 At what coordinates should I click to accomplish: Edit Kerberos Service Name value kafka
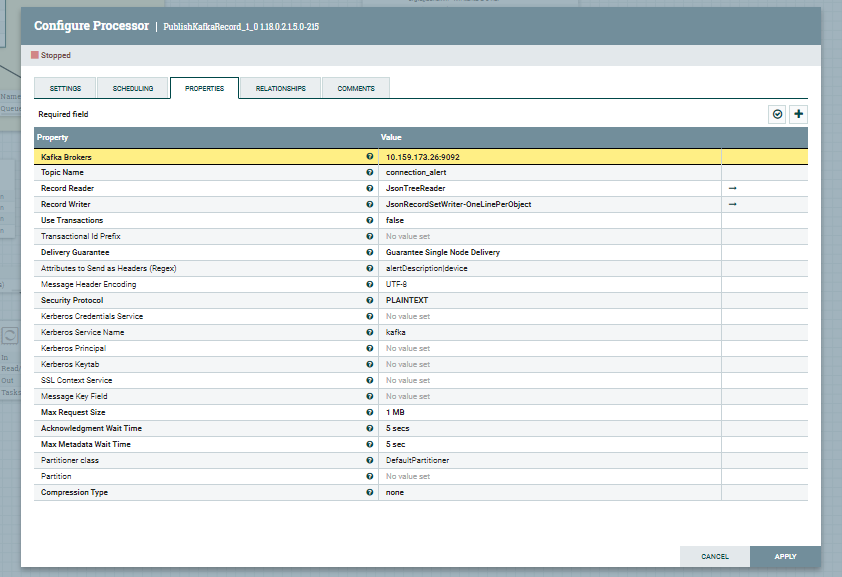(550, 332)
